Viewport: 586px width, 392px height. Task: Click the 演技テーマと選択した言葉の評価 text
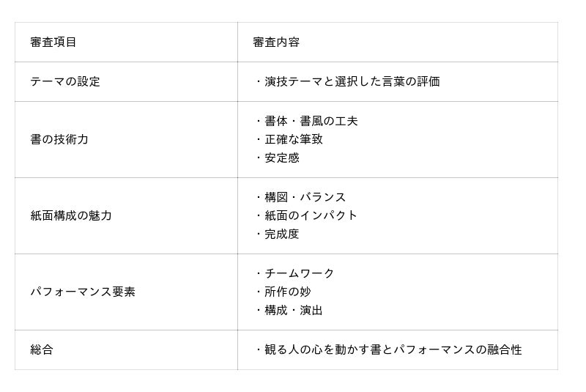pos(352,81)
